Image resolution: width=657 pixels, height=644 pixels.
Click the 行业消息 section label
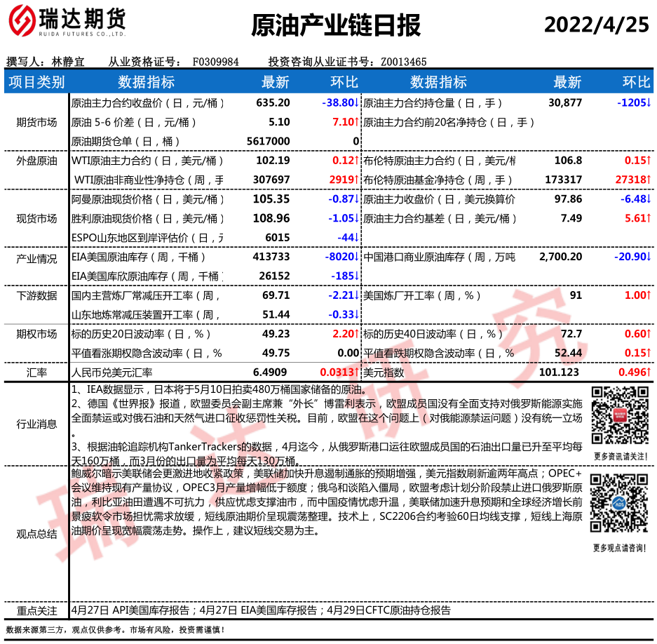[36, 423]
